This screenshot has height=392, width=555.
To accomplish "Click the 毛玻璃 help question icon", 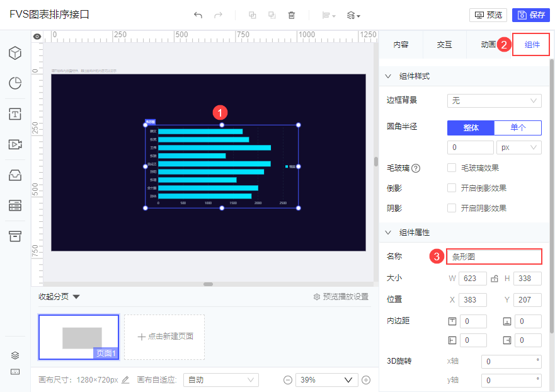I will tap(416, 168).
